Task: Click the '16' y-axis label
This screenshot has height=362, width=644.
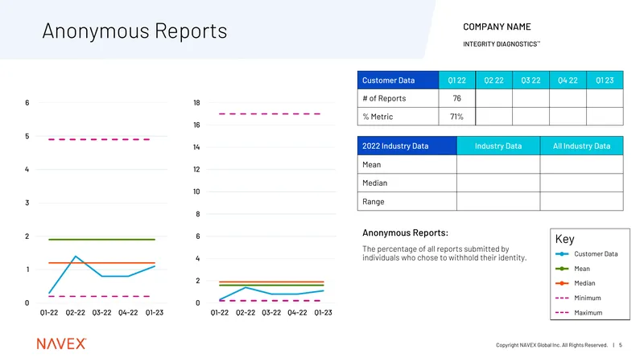Action: tap(196, 125)
